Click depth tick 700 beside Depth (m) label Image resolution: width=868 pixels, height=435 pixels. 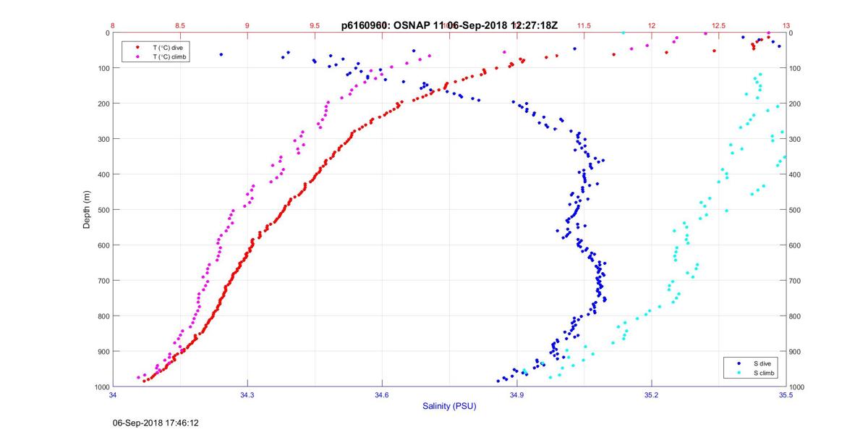(103, 281)
